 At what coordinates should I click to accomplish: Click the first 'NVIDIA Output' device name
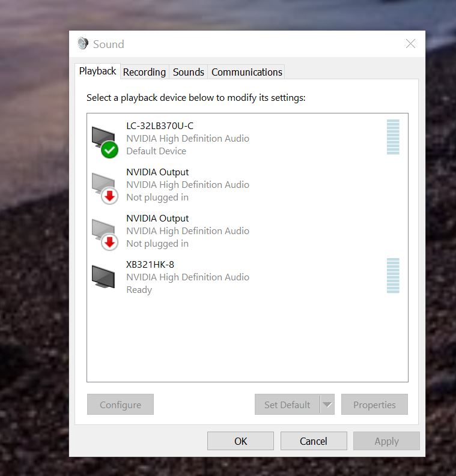click(157, 172)
